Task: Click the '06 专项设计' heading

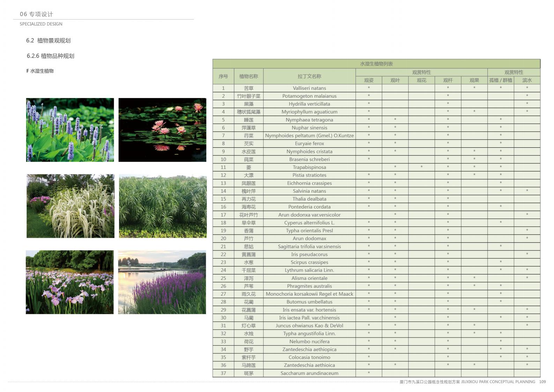Action: point(36,14)
